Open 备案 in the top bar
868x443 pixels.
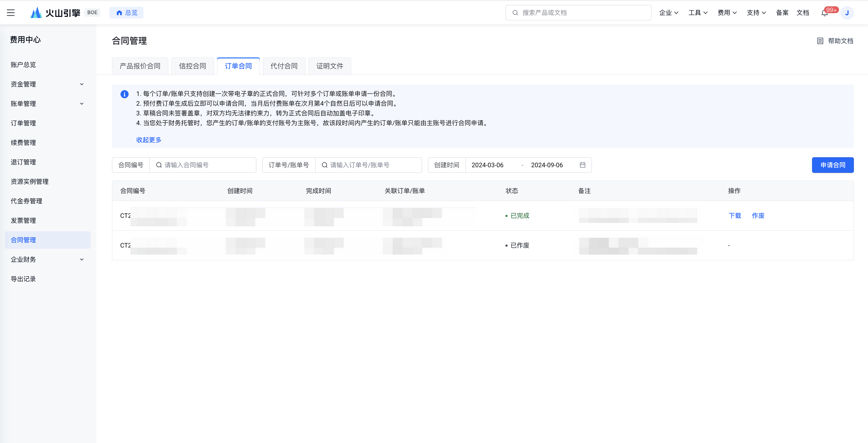click(782, 13)
